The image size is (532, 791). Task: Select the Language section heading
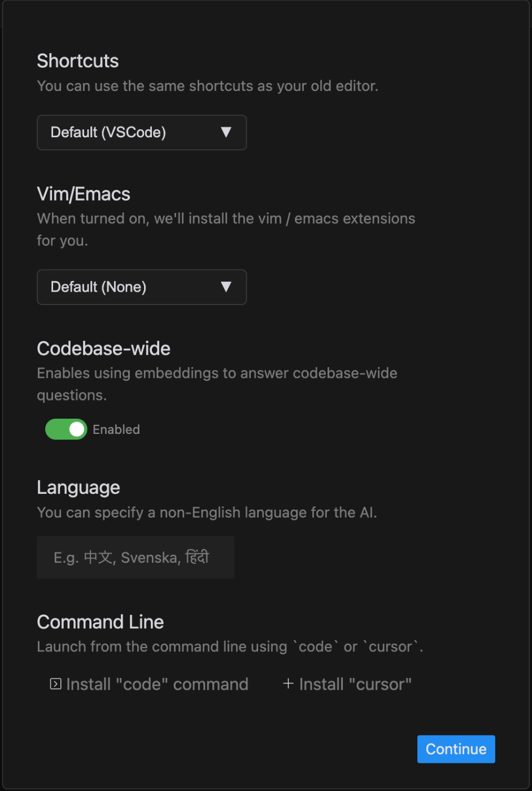point(79,488)
